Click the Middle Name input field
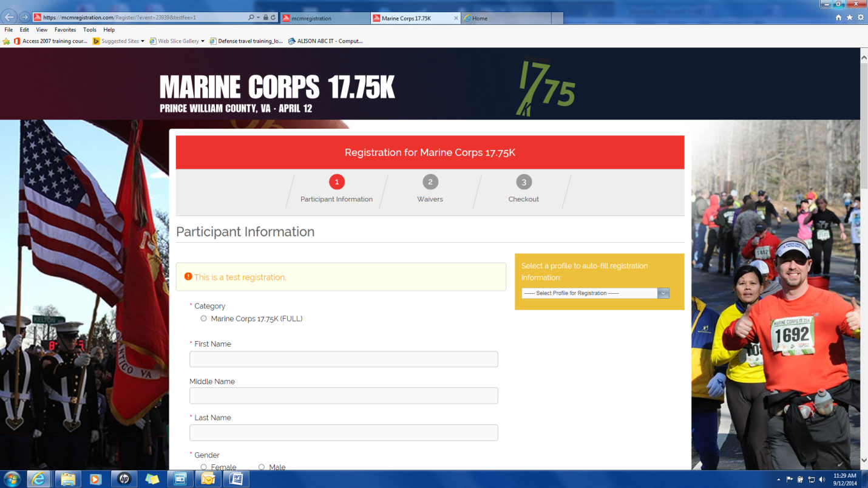The width and height of the screenshot is (868, 488). [x=344, y=396]
